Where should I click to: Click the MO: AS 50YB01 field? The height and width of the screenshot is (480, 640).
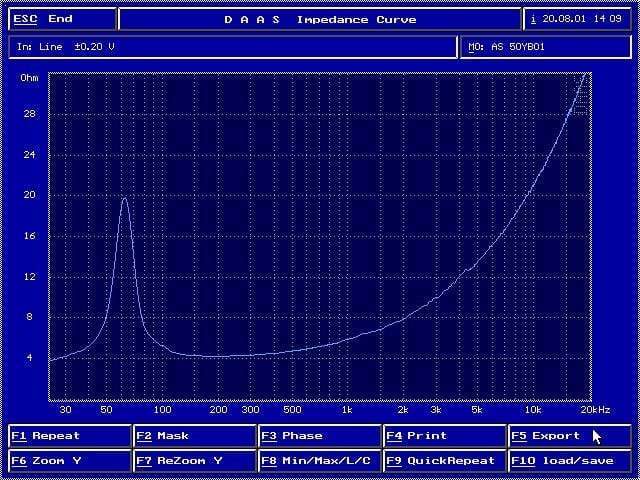(546, 47)
